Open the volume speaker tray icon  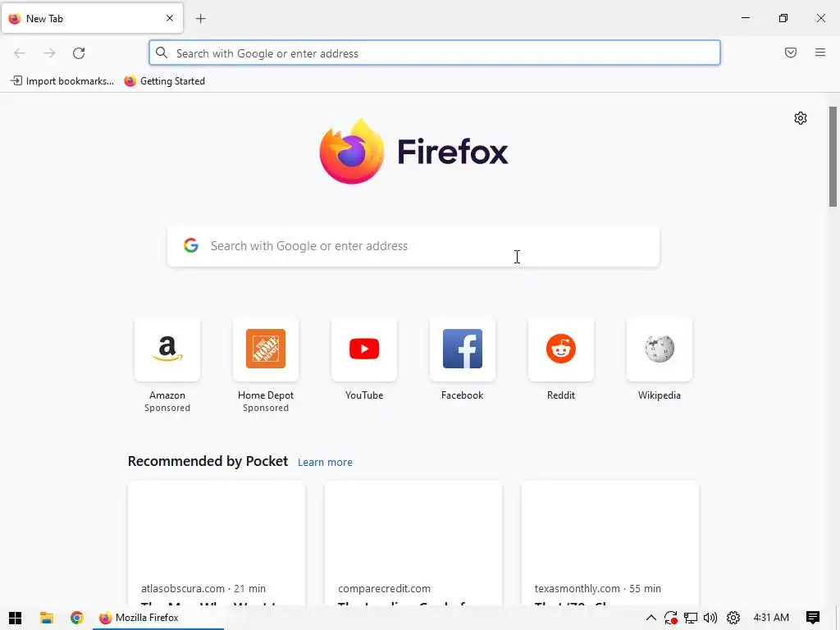pyautogui.click(x=710, y=618)
